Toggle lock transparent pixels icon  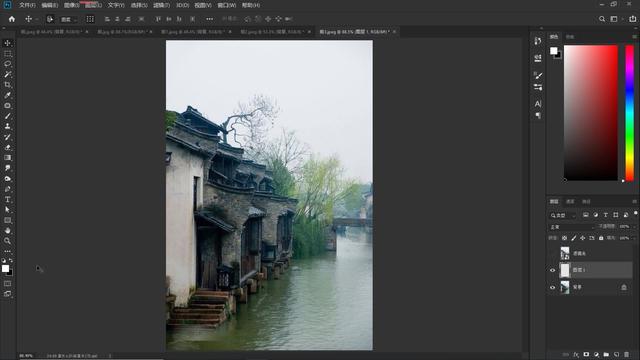point(564,238)
